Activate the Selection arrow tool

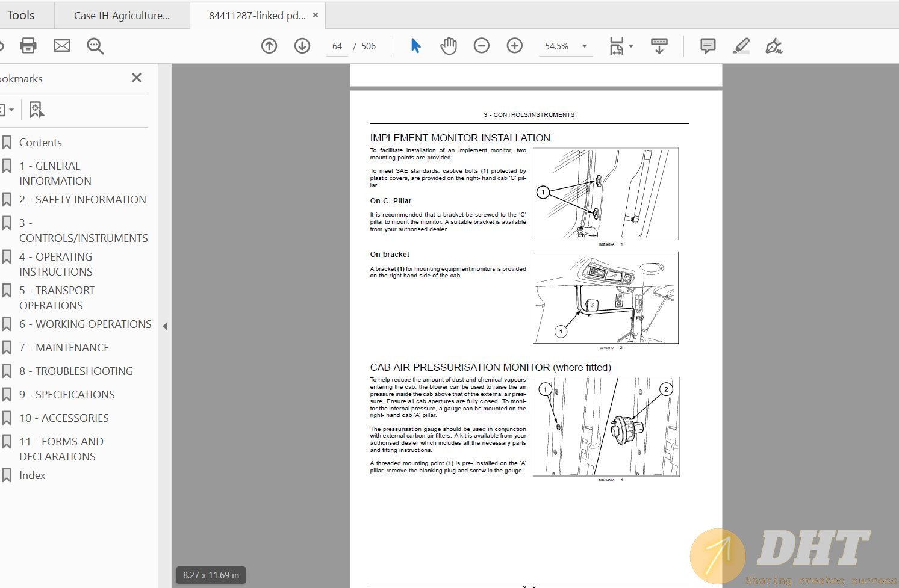pyautogui.click(x=415, y=46)
